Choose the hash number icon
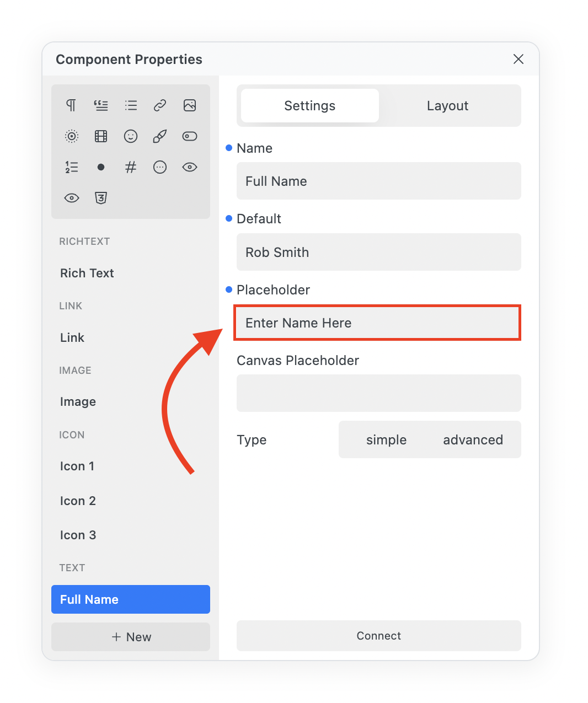The image size is (588, 703). tap(131, 167)
